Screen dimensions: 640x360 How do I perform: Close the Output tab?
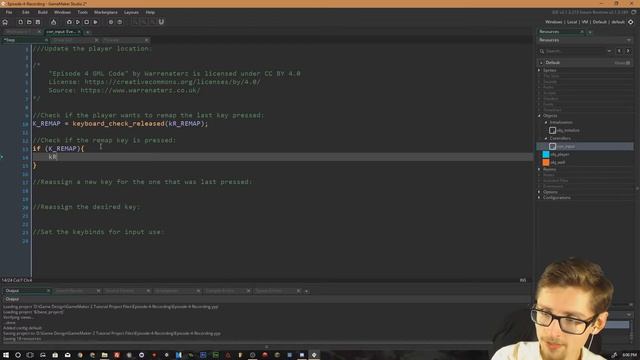click(x=48, y=291)
